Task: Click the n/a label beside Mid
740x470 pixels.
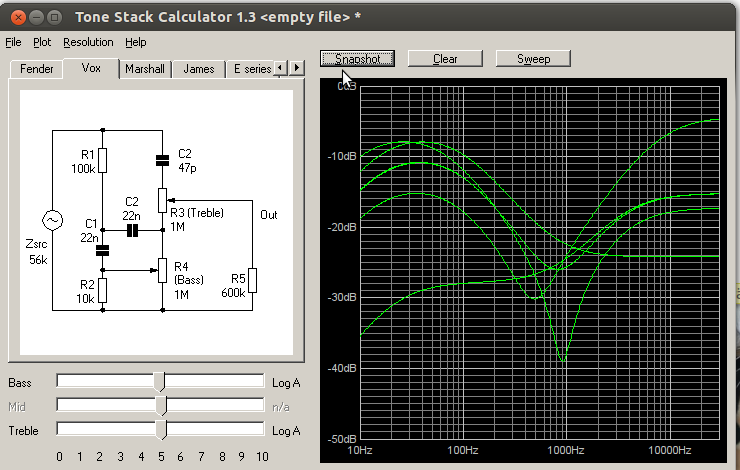Action: tap(281, 407)
